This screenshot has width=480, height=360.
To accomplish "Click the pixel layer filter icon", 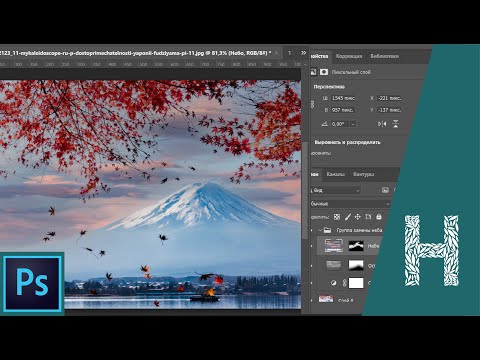I will (x=385, y=190).
